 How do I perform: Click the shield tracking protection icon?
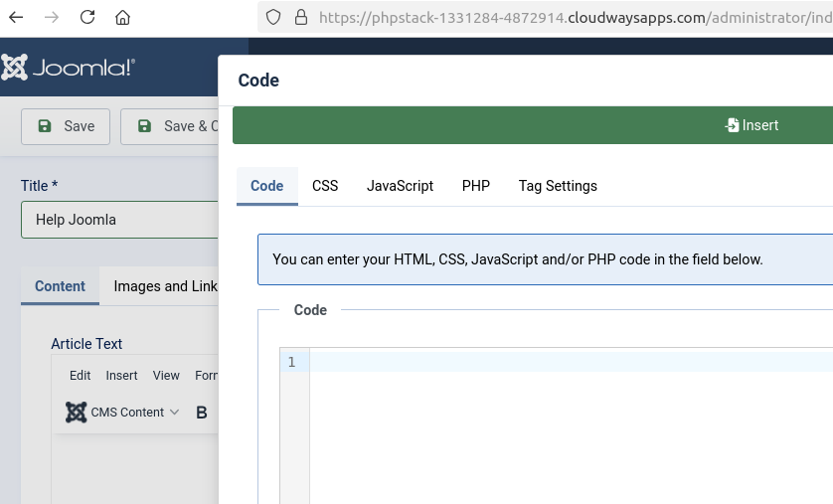pos(273,18)
